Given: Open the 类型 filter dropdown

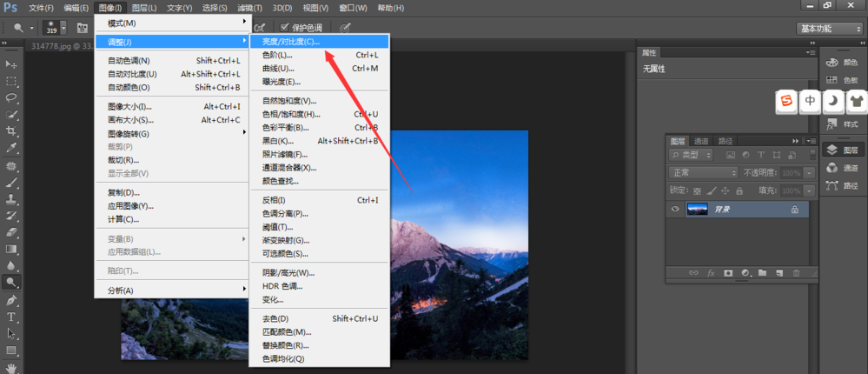Looking at the screenshot, I should pos(691,155).
